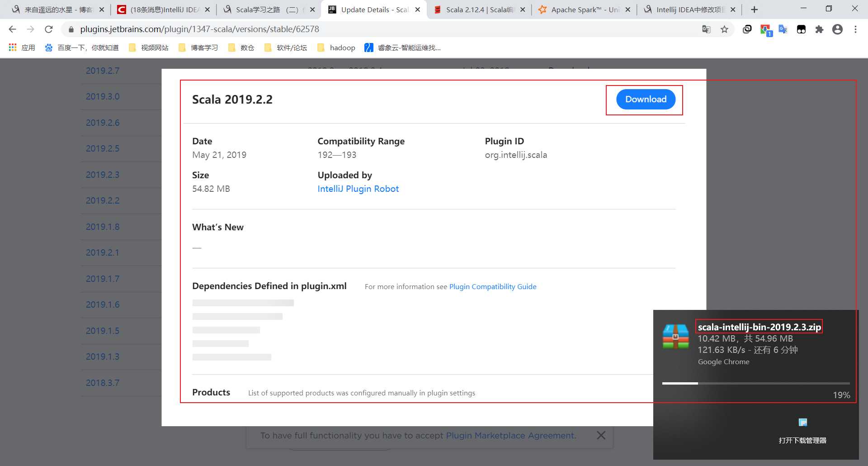
Task: Open the 软件/论坛 bookmark folder
Action: (285, 48)
